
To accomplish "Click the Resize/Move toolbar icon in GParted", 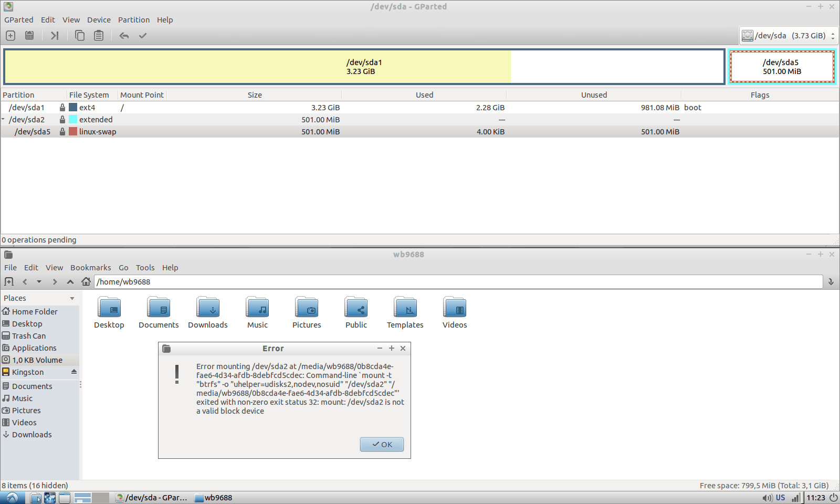I will point(55,36).
